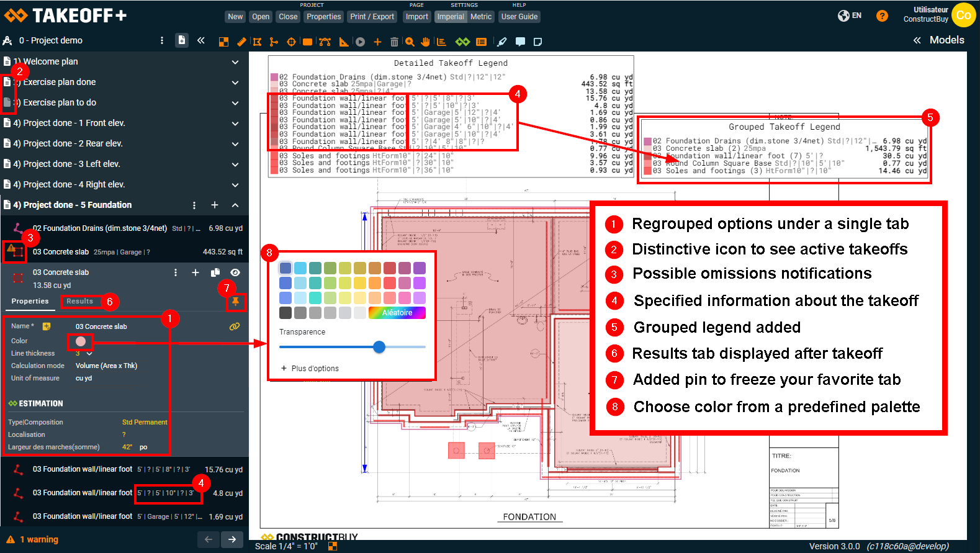Expand Project done - 1 Front elev. chevron

235,124
